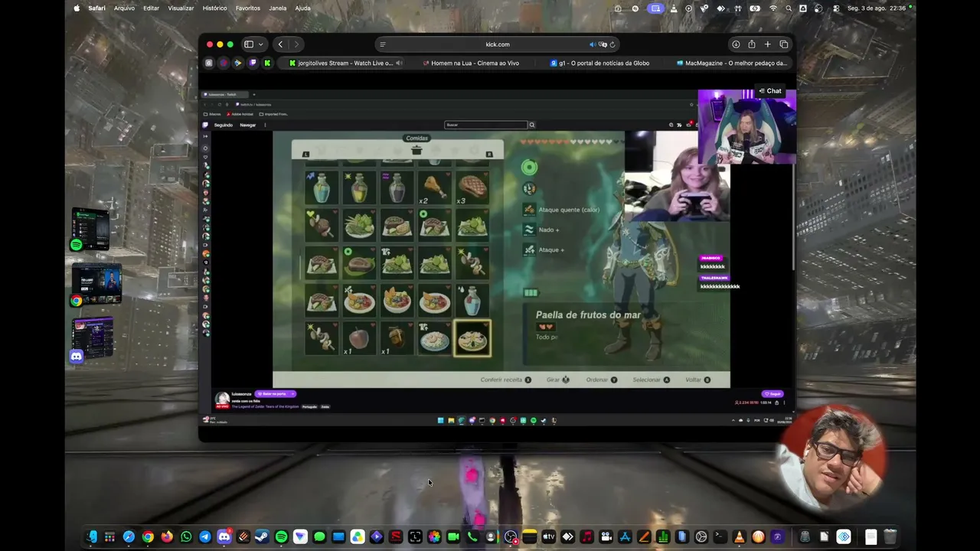Click the Ordenar option in game menu
Image resolution: width=980 pixels, height=551 pixels.
click(x=602, y=380)
